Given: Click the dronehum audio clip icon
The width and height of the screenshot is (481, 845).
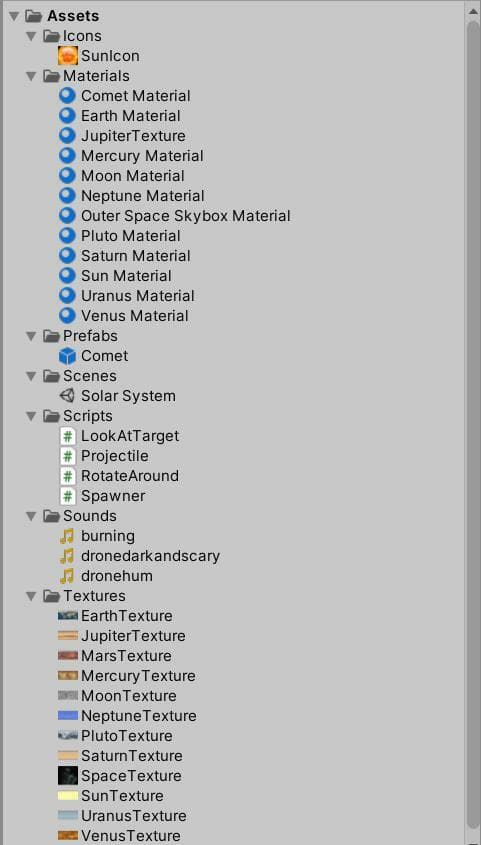Looking at the screenshot, I should click(67, 576).
